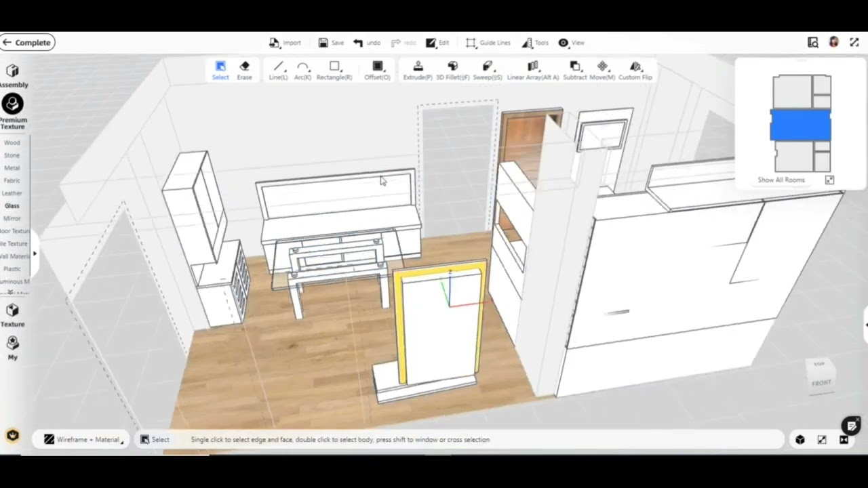
Task: Activate the Move(M) tool
Action: (602, 70)
